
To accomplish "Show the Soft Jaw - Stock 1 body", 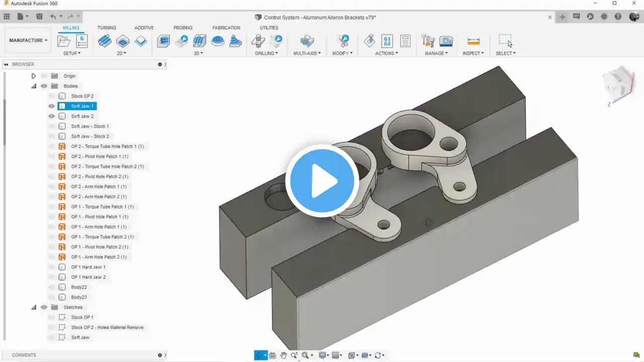I will click(x=51, y=126).
